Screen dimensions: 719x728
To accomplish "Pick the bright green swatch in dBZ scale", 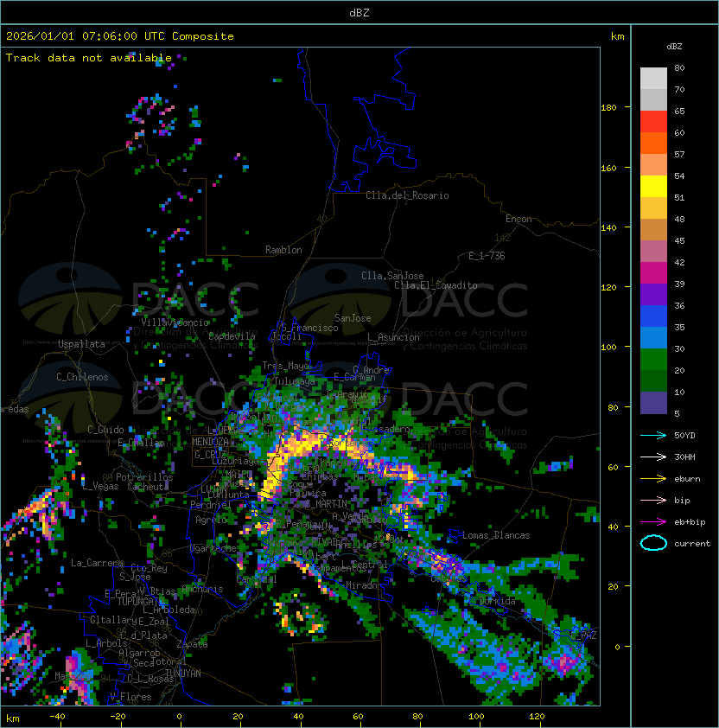I will pos(653,360).
